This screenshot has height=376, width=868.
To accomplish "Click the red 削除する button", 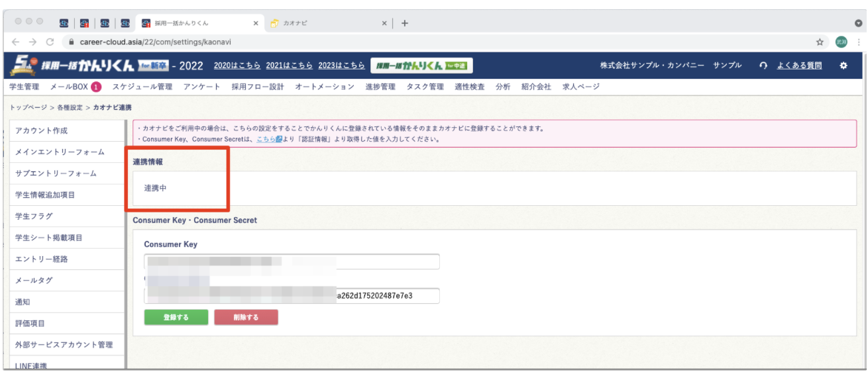I will pos(246,317).
